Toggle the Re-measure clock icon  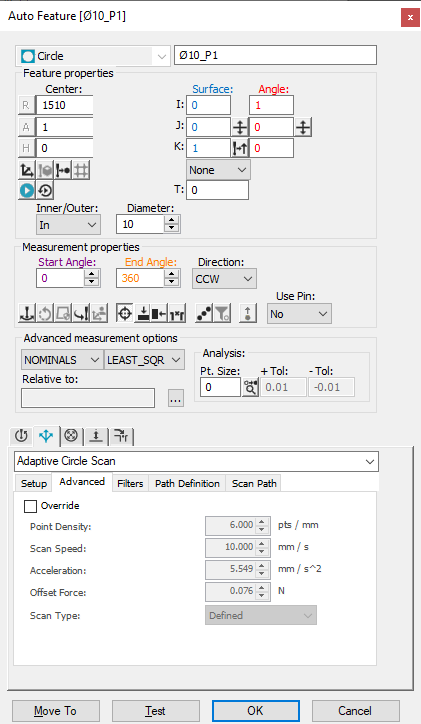click(x=45, y=190)
